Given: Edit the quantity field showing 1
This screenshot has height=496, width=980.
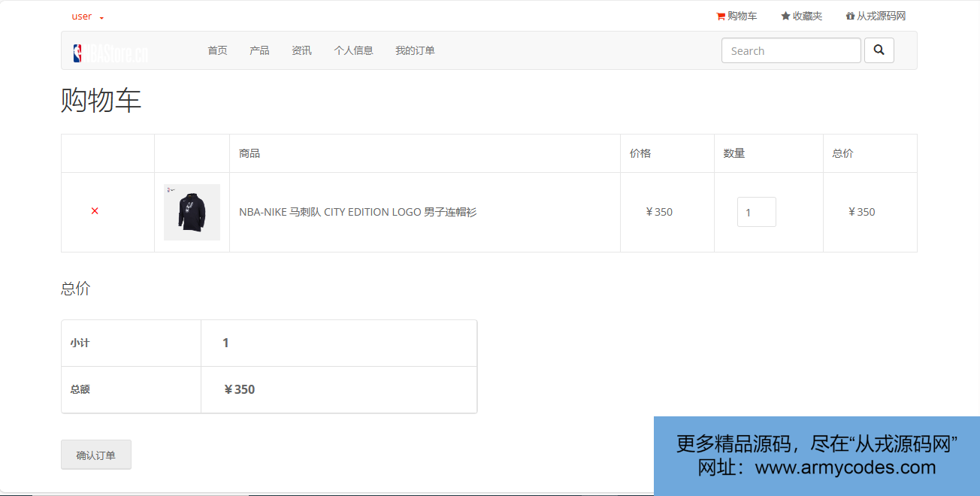Looking at the screenshot, I should pos(756,212).
